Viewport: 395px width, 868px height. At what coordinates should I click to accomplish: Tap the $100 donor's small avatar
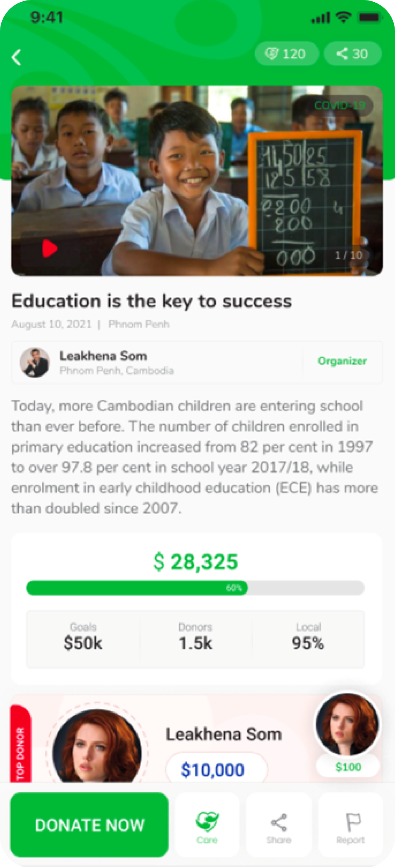tap(347, 724)
